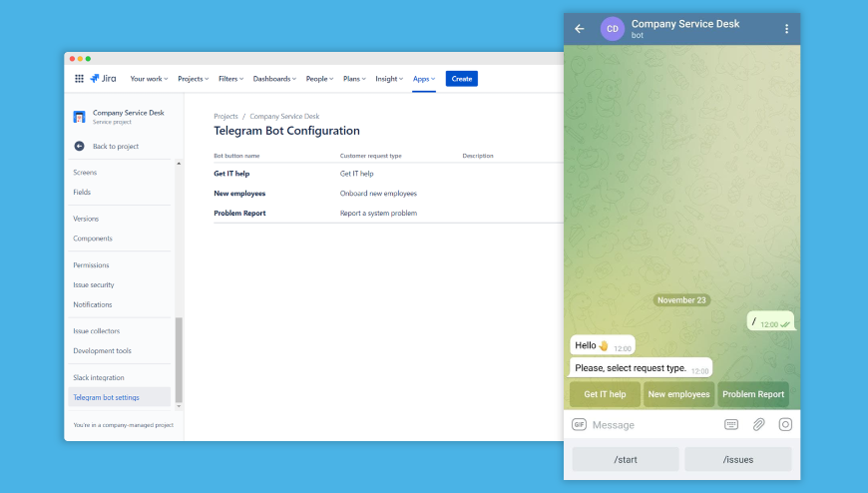The width and height of the screenshot is (868, 493).
Task: Click the Report a system problem request type
Action: pos(378,214)
